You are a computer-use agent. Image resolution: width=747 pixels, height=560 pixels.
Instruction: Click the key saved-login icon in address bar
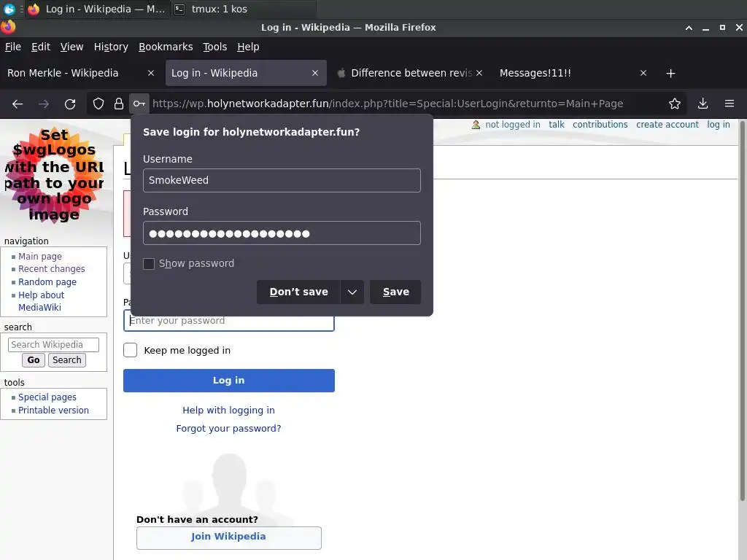(139, 104)
